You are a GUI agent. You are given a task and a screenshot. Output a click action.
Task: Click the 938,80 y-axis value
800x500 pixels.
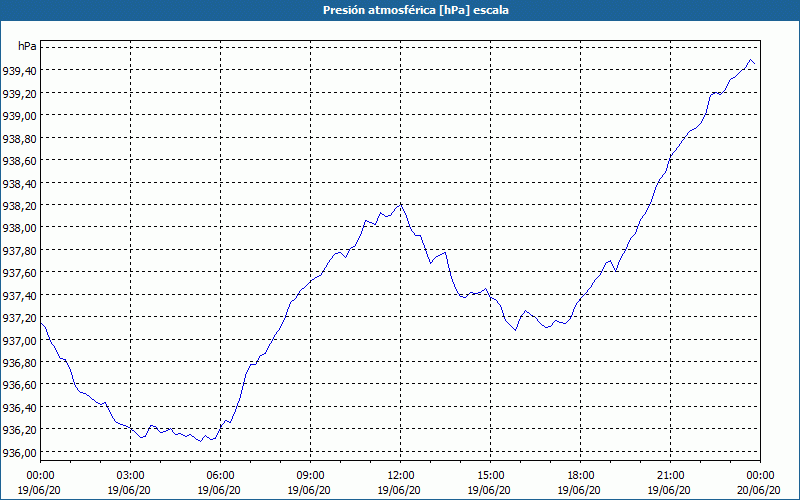point(19,138)
